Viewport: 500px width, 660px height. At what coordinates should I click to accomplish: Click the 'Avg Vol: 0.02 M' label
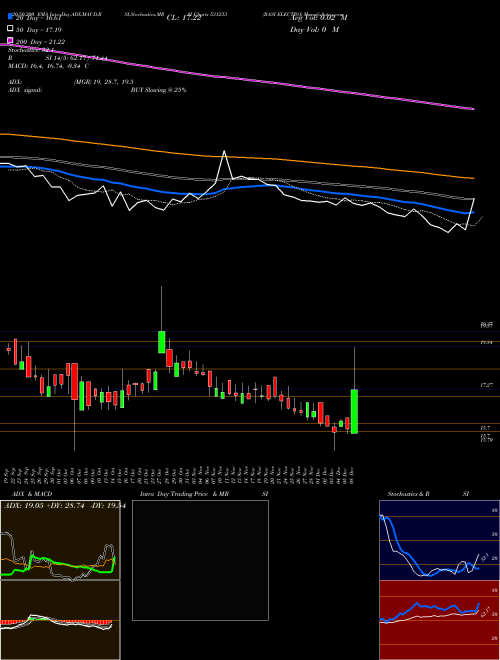click(x=319, y=18)
